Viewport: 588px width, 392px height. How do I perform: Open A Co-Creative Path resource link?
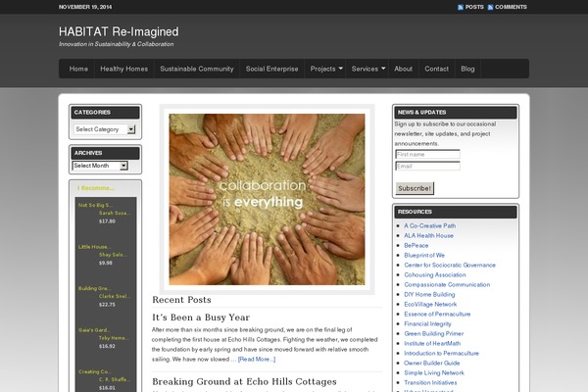point(430,225)
